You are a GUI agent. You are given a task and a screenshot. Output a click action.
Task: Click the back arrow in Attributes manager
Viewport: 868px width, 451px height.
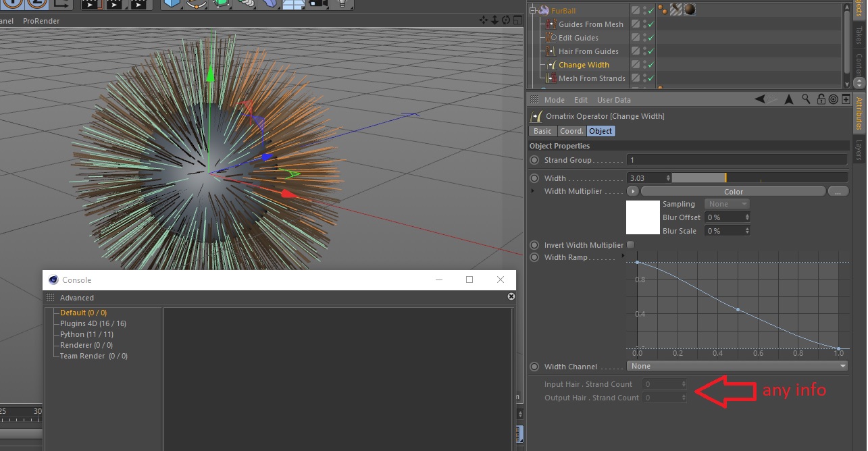click(761, 99)
